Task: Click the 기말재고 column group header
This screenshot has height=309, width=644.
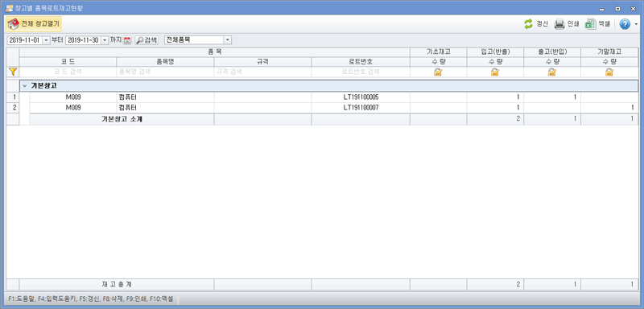Action: click(609, 52)
